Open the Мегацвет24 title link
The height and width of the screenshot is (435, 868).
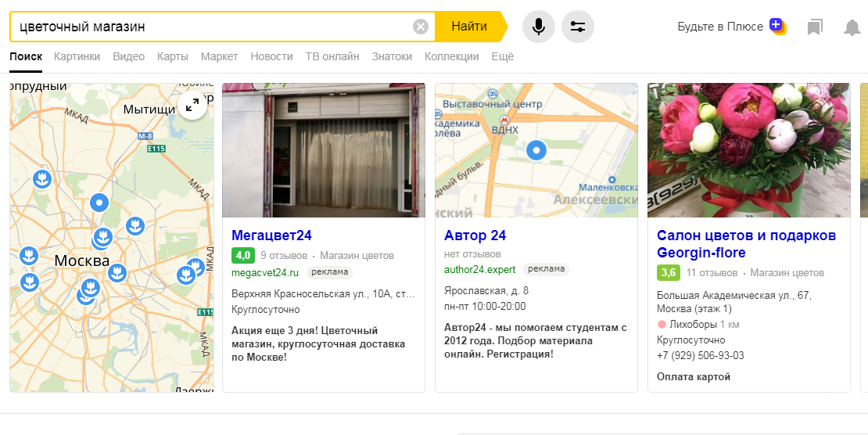click(271, 235)
